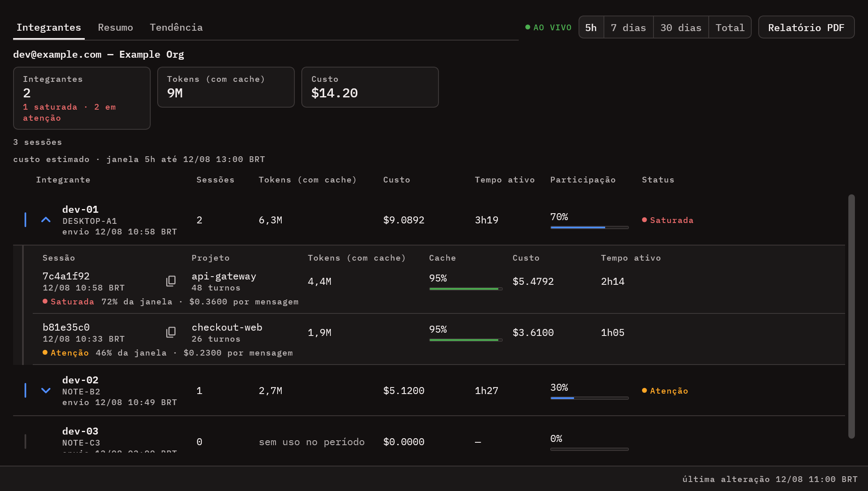Viewport: 868px width, 491px height.
Task: Collapse the dev-01 member row
Action: pos(46,220)
